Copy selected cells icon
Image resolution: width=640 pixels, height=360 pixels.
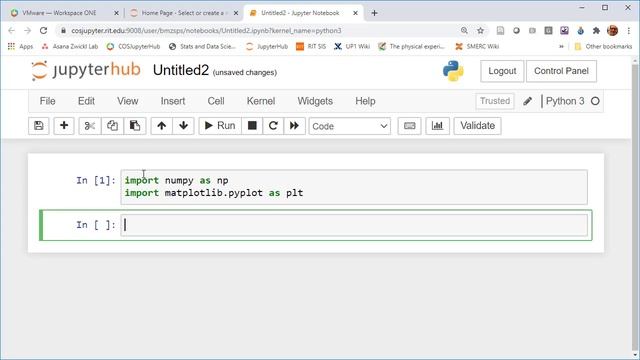(112, 126)
